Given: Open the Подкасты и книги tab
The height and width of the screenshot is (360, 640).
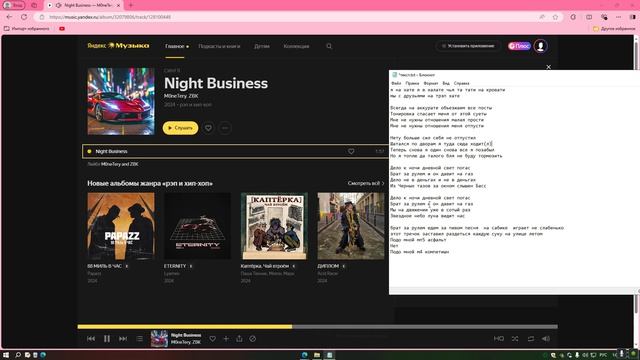Looking at the screenshot, I should [x=219, y=47].
